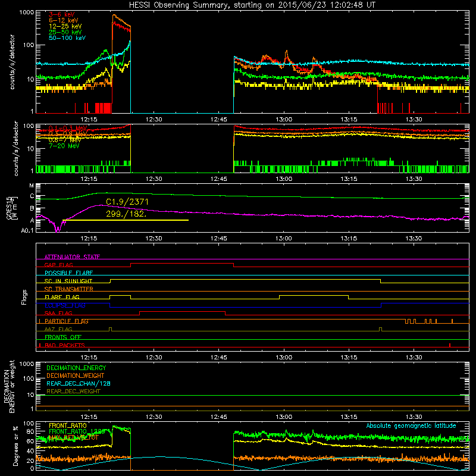Click the DECIMATION_WEIGHT legend label
The image size is (476, 476).
[x=76, y=375]
